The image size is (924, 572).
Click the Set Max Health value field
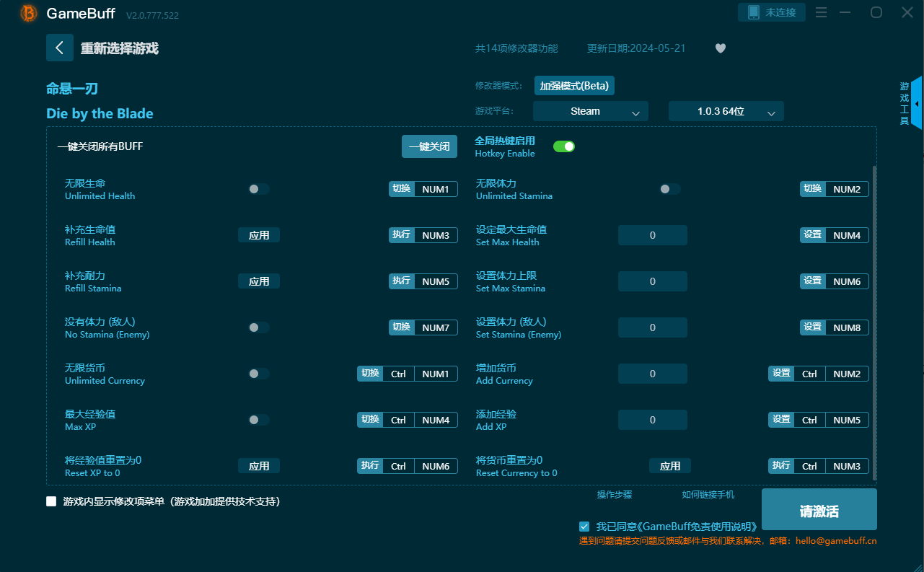pos(653,235)
